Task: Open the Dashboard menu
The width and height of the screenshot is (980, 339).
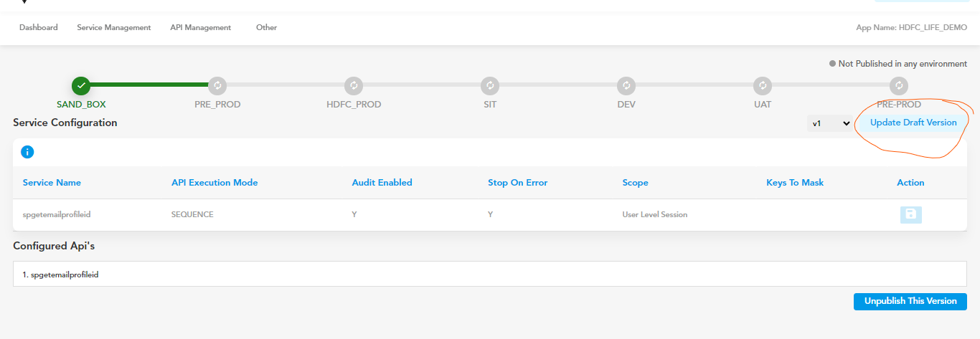Action: pos(39,27)
